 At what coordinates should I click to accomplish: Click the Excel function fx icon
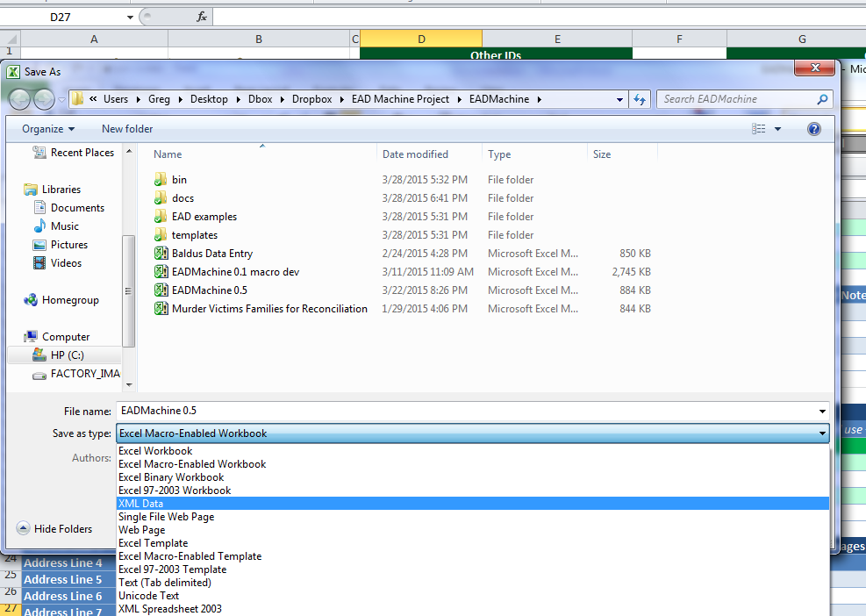[x=202, y=18]
